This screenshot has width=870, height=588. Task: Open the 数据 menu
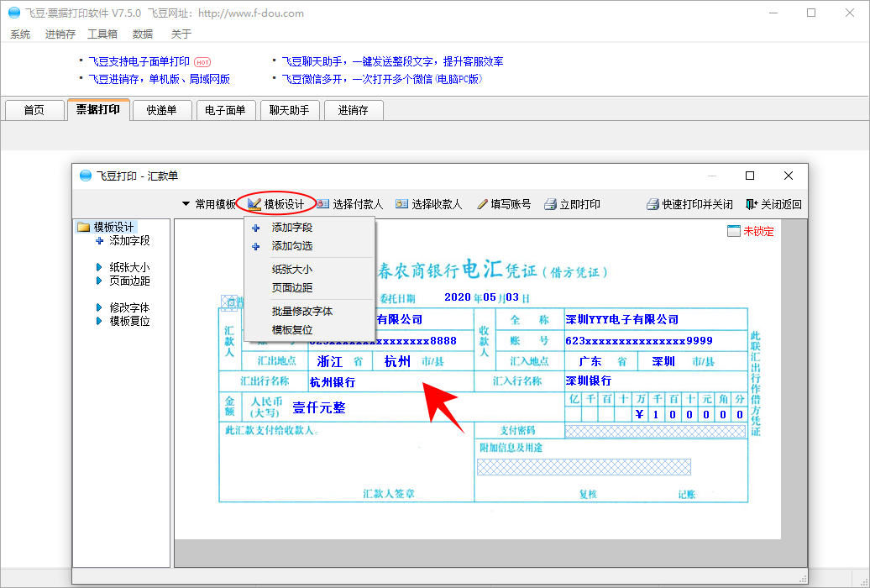click(x=143, y=34)
